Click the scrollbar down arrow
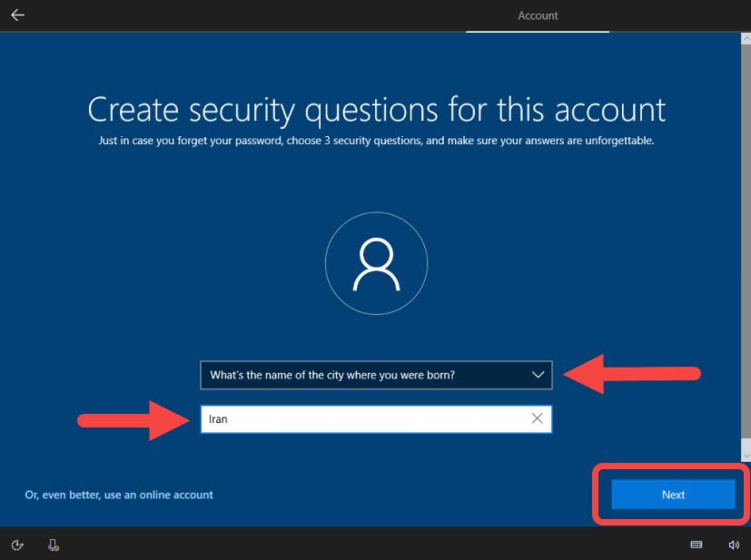Image resolution: width=751 pixels, height=560 pixels. click(x=746, y=455)
